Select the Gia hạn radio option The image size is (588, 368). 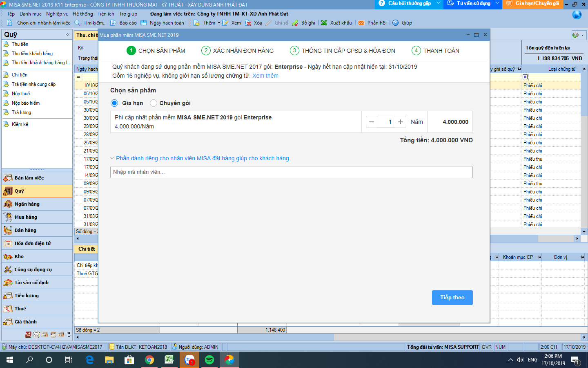click(114, 103)
